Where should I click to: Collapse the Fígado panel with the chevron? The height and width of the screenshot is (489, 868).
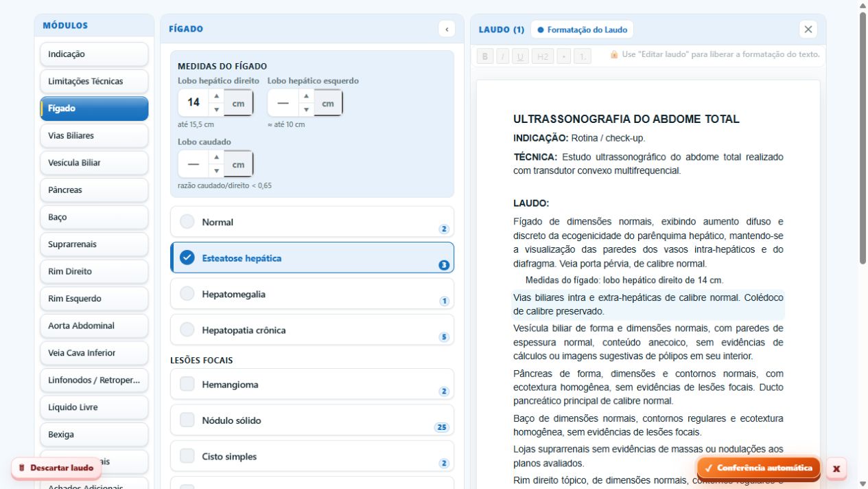(447, 29)
